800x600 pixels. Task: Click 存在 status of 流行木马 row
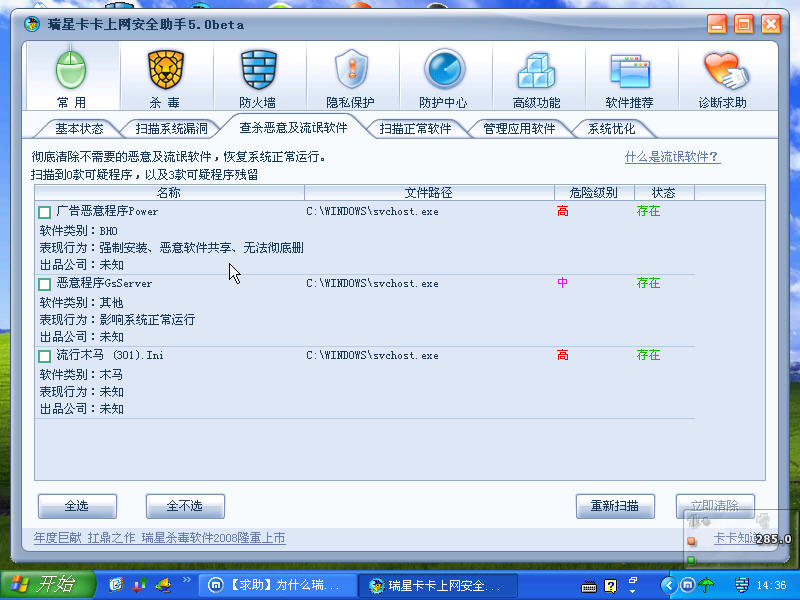[648, 355]
